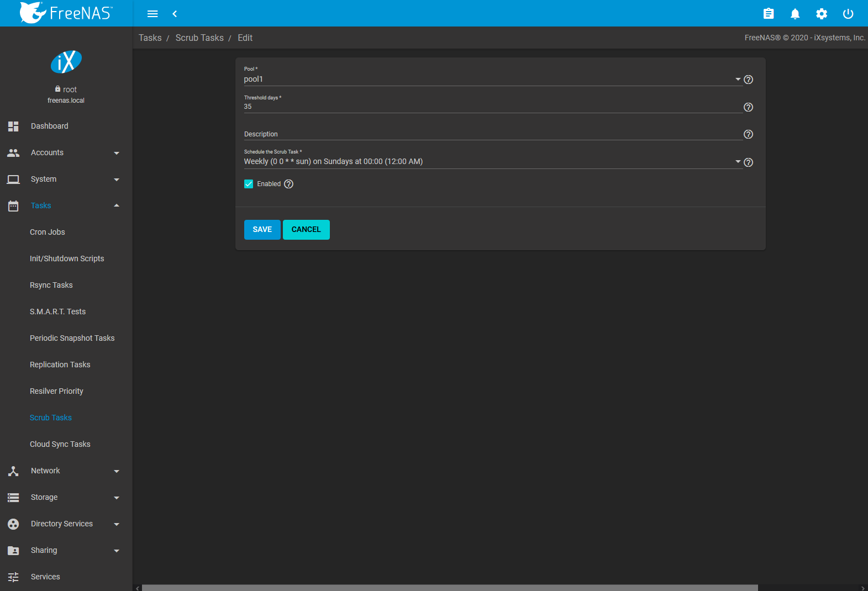Viewport: 868px width, 591px height.
Task: Click the iXsystems copyright link
Action: [805, 38]
